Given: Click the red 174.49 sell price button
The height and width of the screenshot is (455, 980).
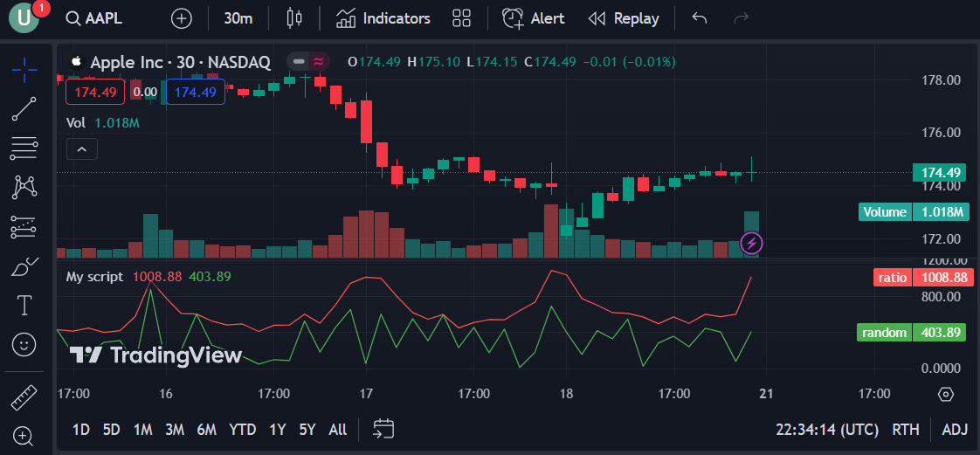Looking at the screenshot, I should click(95, 93).
